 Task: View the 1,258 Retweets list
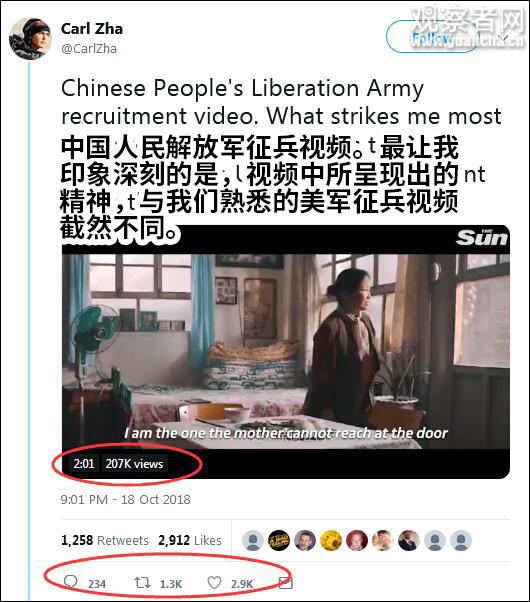point(105,540)
